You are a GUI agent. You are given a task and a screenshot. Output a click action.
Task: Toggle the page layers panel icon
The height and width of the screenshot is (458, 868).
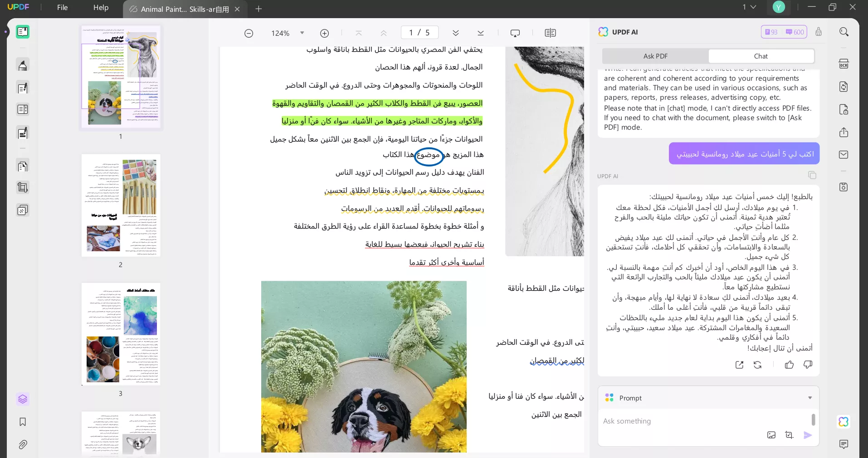[x=23, y=399]
